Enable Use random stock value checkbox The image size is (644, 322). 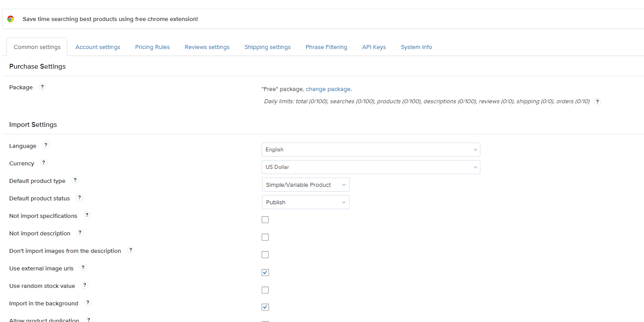coord(265,290)
